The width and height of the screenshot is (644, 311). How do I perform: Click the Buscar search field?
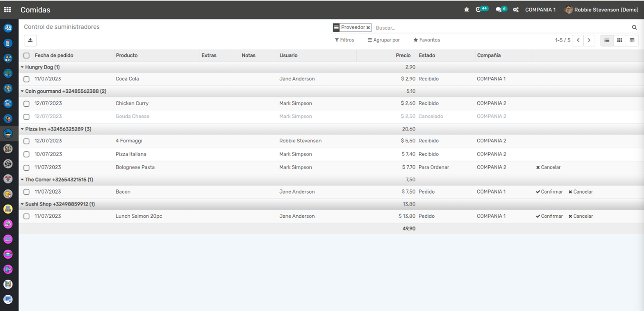coord(501,28)
